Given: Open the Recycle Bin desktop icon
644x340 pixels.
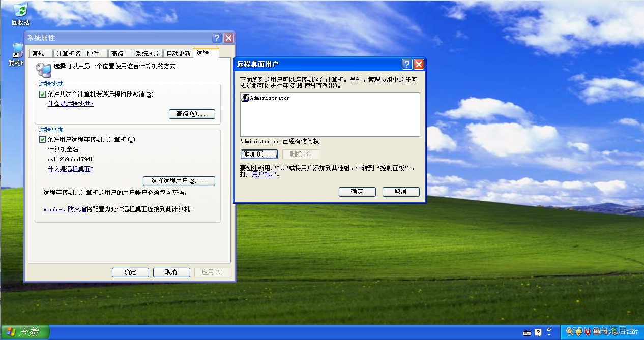Looking at the screenshot, I should pos(20,14).
